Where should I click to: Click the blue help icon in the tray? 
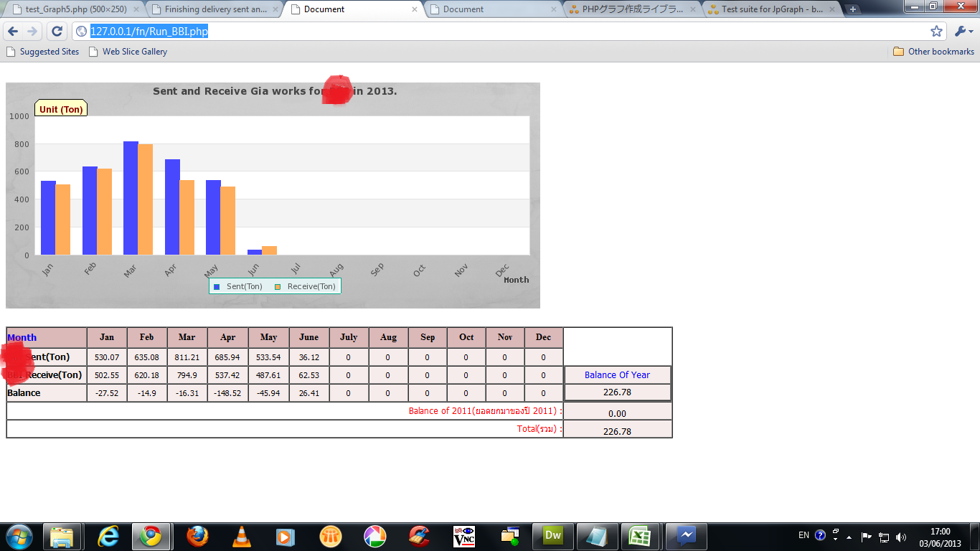821,535
